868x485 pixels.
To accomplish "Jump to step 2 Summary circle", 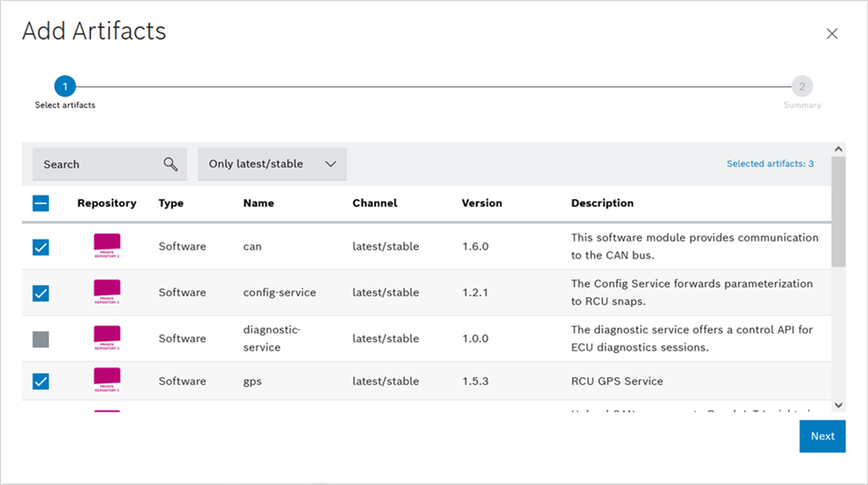I will (x=802, y=86).
